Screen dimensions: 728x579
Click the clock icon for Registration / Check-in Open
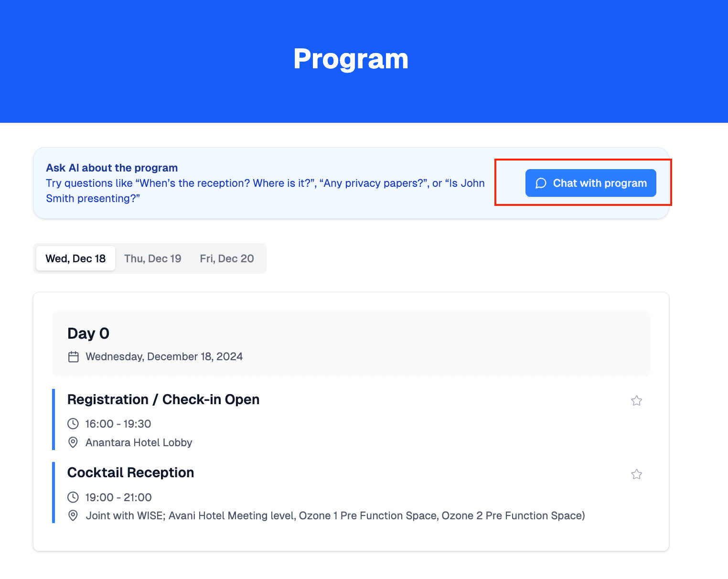[x=73, y=424]
